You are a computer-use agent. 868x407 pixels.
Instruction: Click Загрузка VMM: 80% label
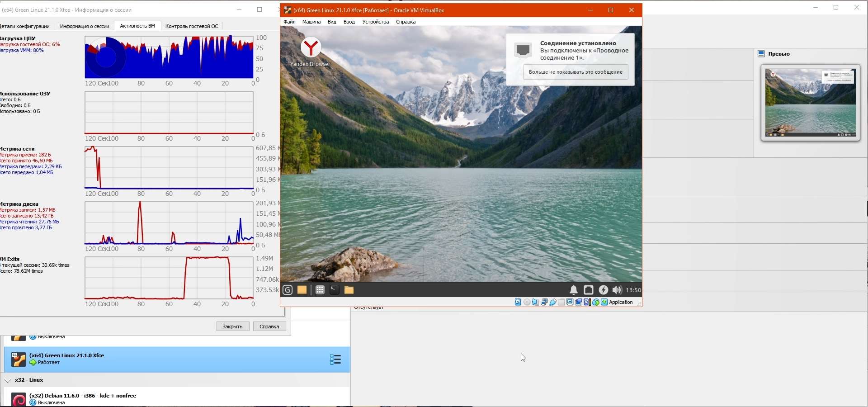point(22,50)
